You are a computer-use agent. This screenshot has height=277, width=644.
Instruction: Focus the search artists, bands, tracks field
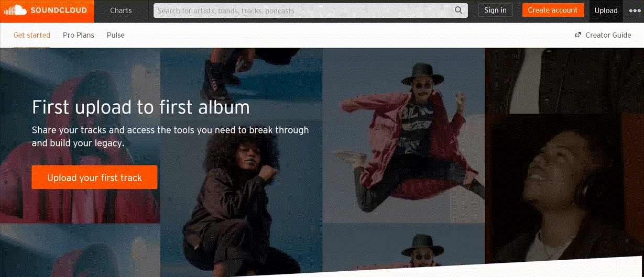coord(304,10)
